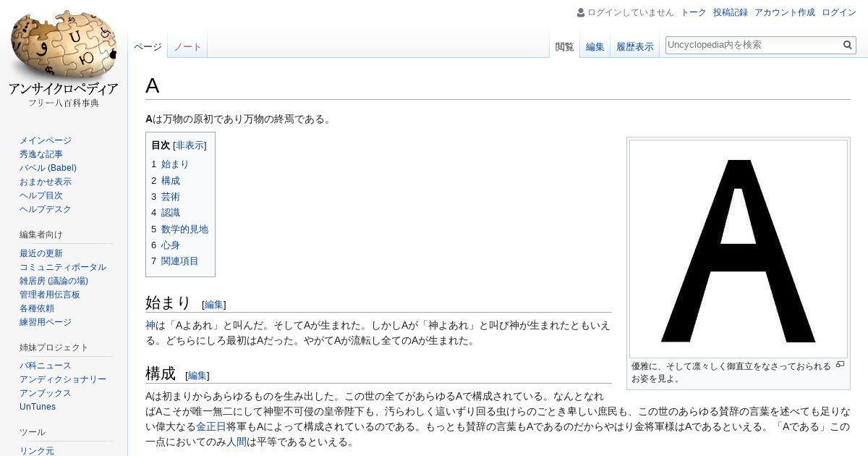This screenshot has width=868, height=456.
Task: Follow the 神 link in text
Action: click(150, 326)
